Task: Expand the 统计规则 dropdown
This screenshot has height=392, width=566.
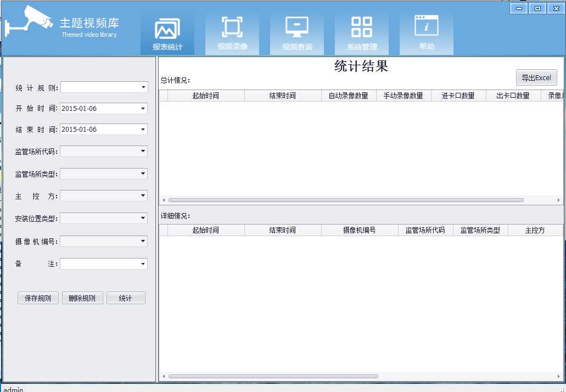Action: 143,87
